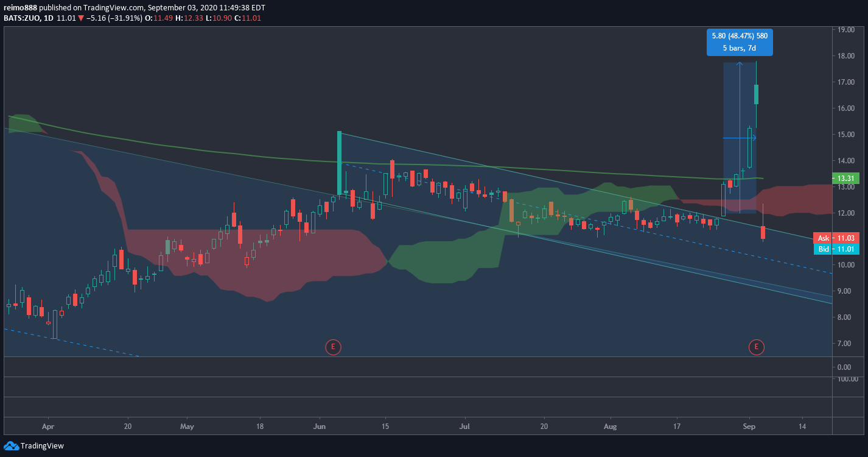Viewport: 868px width, 457px height.
Task: Click the Apr date axis label
Action: coord(48,427)
